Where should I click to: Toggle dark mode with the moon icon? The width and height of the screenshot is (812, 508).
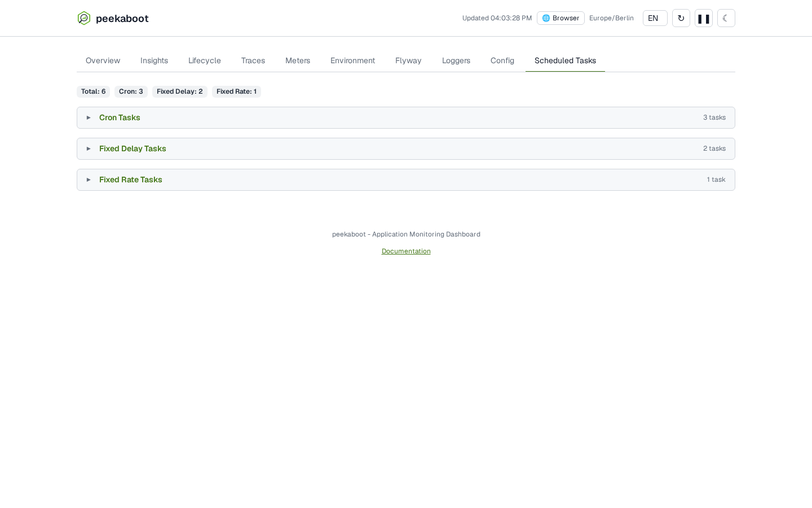coord(726,18)
